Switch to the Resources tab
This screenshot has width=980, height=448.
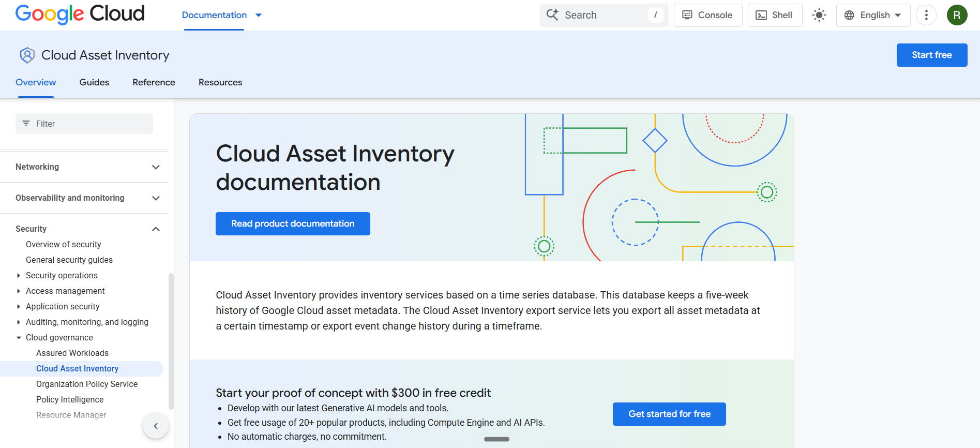click(x=220, y=82)
